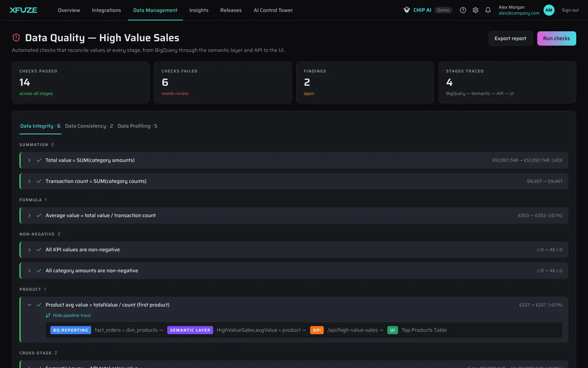Open the settings gear icon
Image resolution: width=588 pixels, height=368 pixels.
[x=476, y=10]
